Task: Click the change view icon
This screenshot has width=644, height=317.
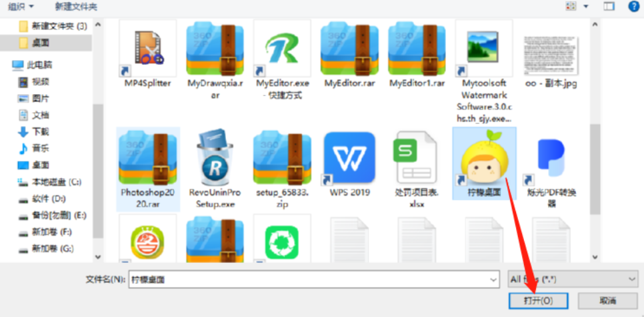Action: (571, 6)
